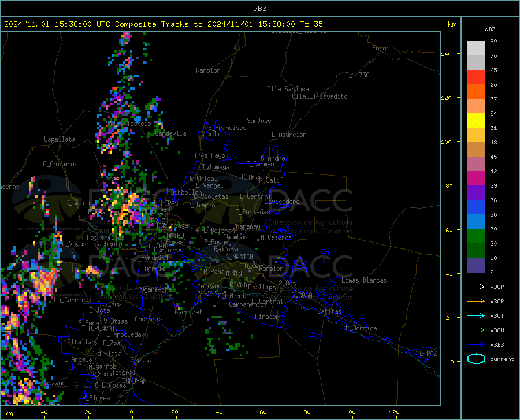Select the green 20-30 dBZ swatch
This screenshot has width=520, height=420.
[476, 236]
